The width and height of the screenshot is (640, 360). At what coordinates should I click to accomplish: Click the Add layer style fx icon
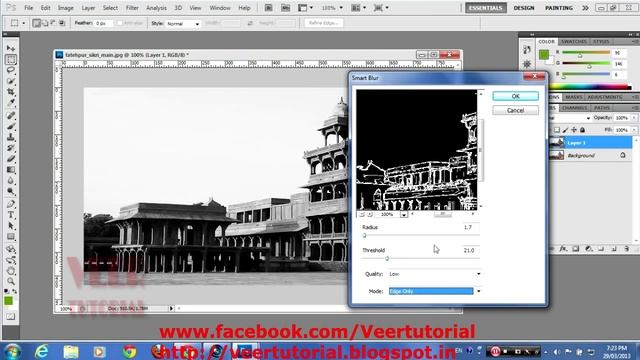click(x=563, y=249)
